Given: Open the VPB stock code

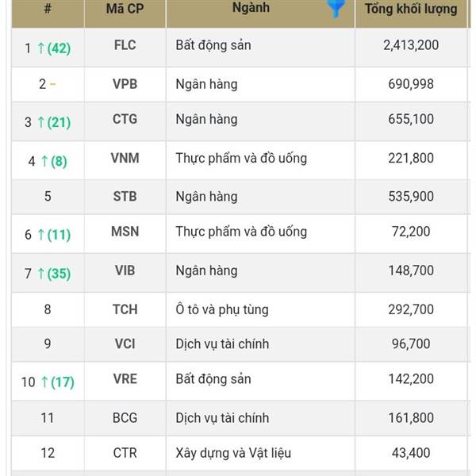Looking at the screenshot, I should tap(125, 84).
